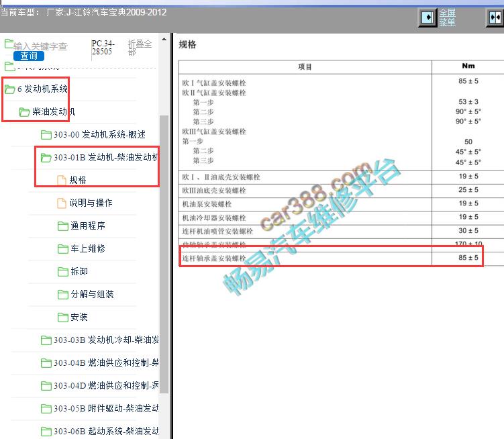This screenshot has width=504, height=439.
Task: Click the 303-04D 燃油供应和控制 folder icon
Action: [x=46, y=386]
